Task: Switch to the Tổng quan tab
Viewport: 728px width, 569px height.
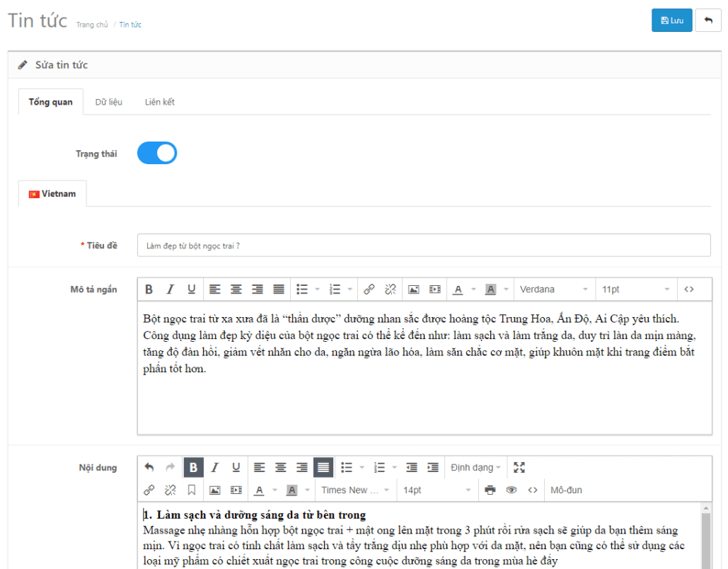Action: (x=51, y=102)
